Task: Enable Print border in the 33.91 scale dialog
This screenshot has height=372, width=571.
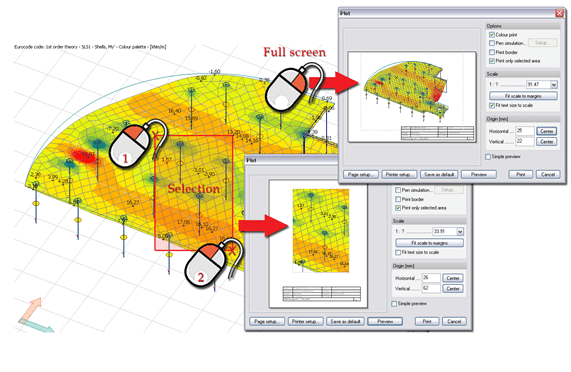Action: [x=398, y=199]
